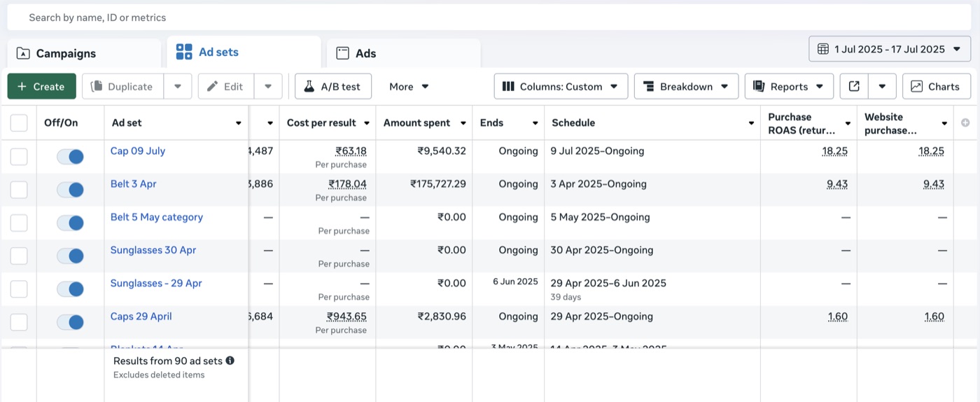Expand the More menu
Viewport: 980px width, 402px height.
(409, 86)
